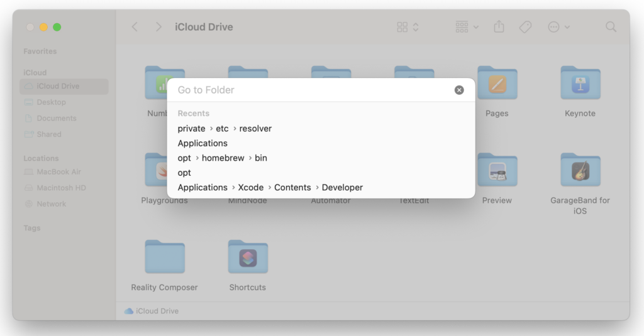Viewport: 644px width, 336px height.
Task: Click the Share toolbar icon
Action: point(499,27)
